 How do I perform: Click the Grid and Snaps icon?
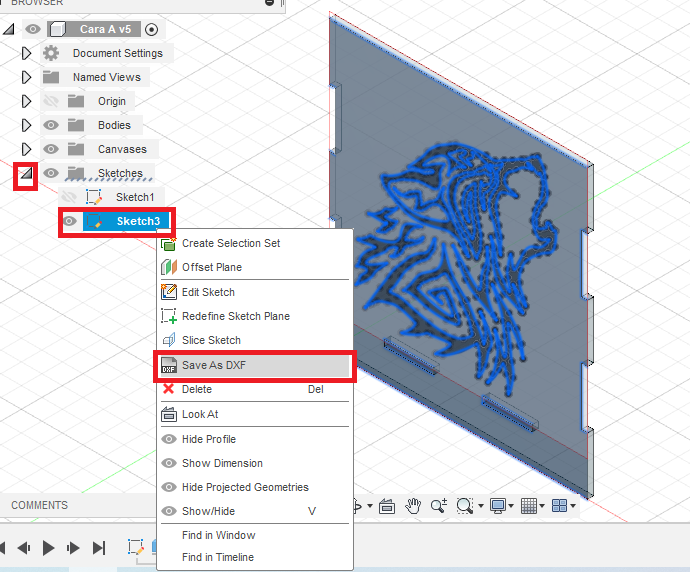[x=529, y=506]
